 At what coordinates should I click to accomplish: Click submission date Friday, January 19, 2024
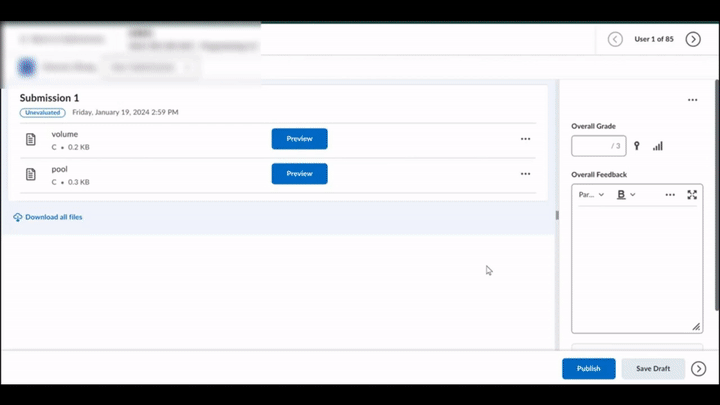coord(125,112)
